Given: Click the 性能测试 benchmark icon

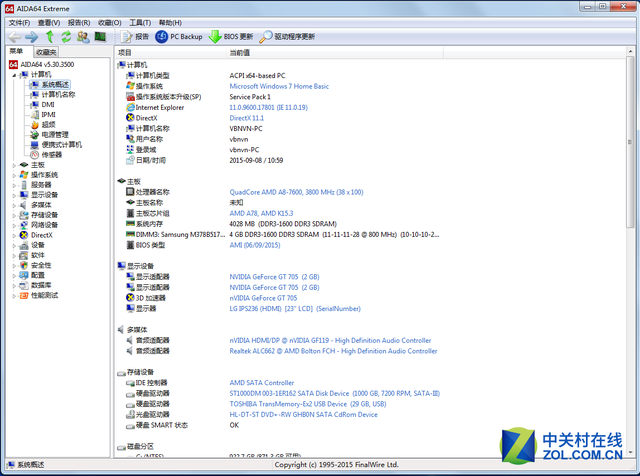Looking at the screenshot, I should click(24, 296).
